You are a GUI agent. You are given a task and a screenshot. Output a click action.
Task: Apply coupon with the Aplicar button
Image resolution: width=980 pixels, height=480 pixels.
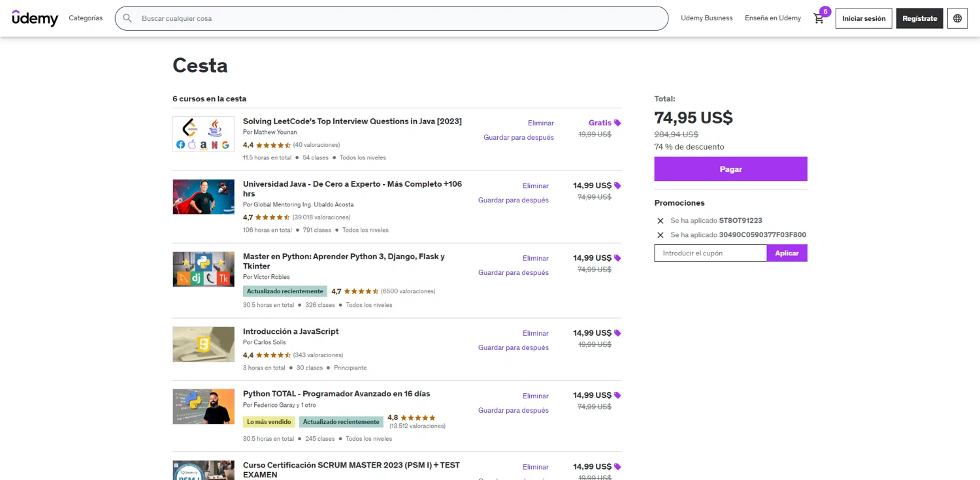click(x=787, y=253)
